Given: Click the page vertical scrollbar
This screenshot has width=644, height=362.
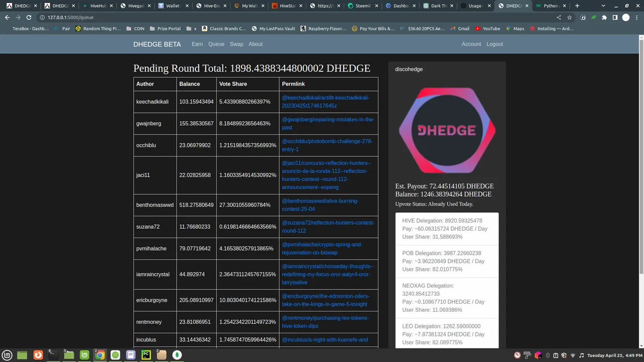Looking at the screenshot, I should coord(641,156).
